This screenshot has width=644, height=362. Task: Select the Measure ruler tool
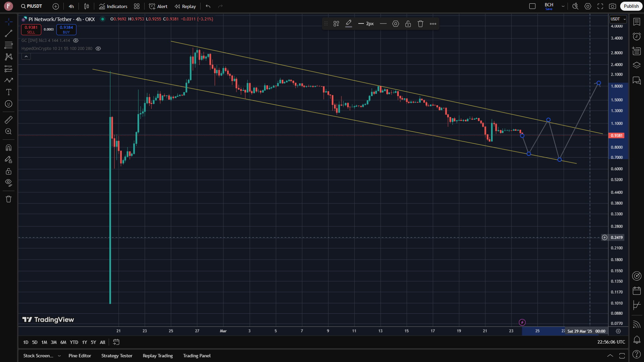(9, 120)
